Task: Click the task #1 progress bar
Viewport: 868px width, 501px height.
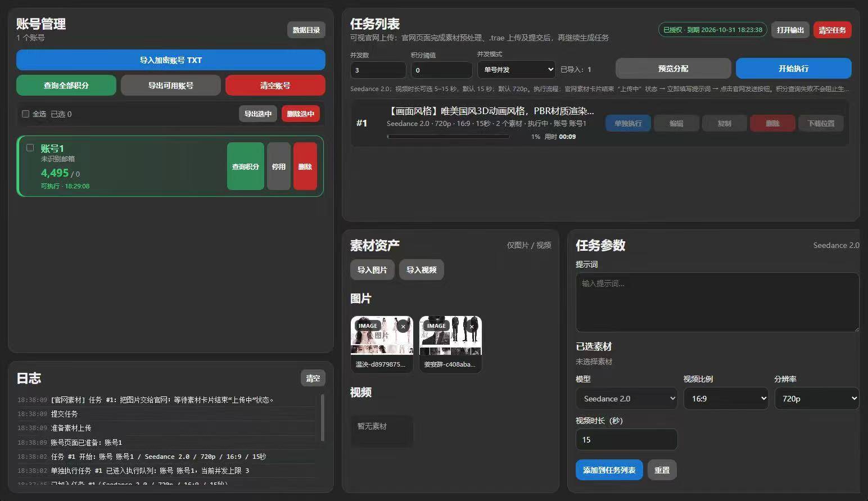Action: point(448,137)
